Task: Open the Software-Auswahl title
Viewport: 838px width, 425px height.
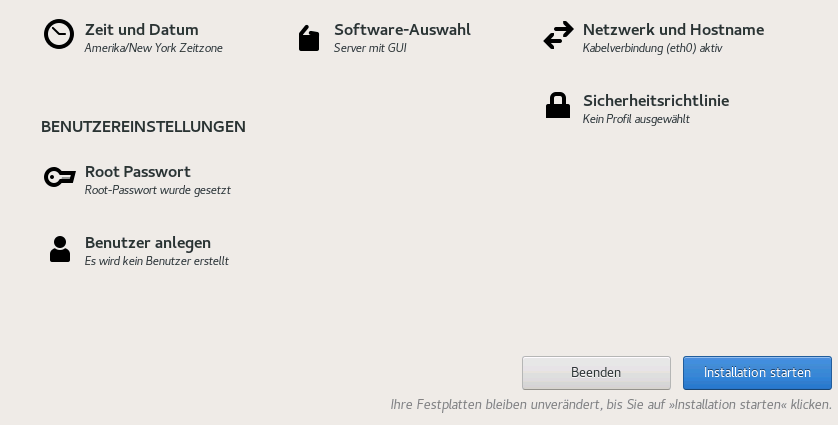Action: click(x=402, y=30)
